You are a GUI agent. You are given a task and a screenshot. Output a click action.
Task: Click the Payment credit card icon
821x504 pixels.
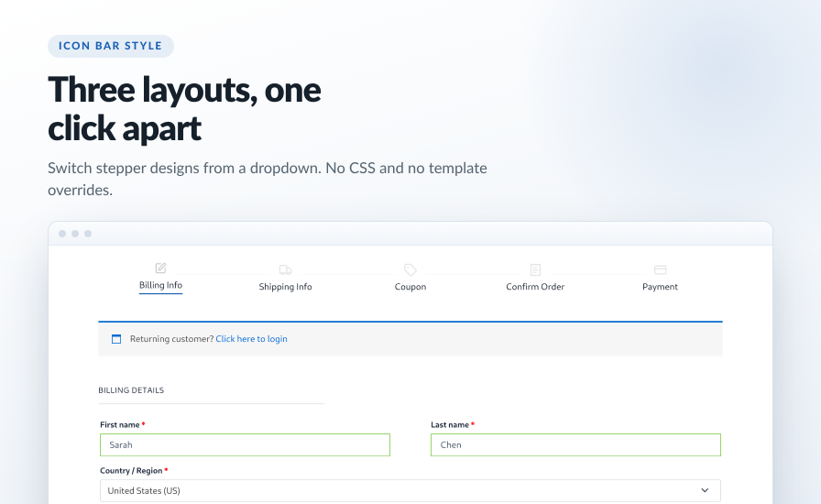pos(661,269)
